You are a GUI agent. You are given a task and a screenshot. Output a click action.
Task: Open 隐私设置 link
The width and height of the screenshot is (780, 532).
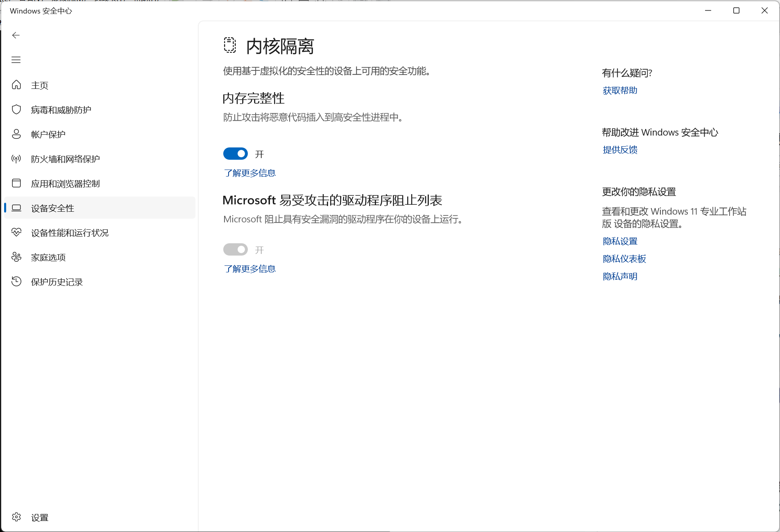click(x=619, y=241)
